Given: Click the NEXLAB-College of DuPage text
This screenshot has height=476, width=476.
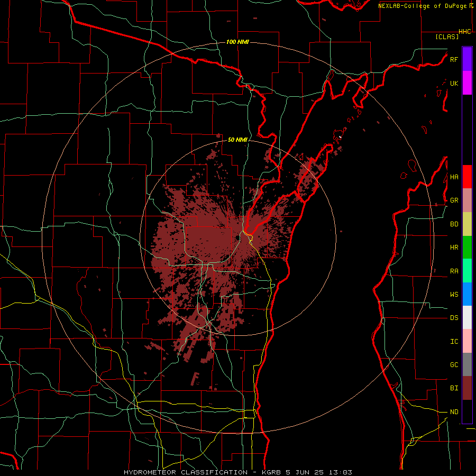Looking at the screenshot, I should point(422,6).
